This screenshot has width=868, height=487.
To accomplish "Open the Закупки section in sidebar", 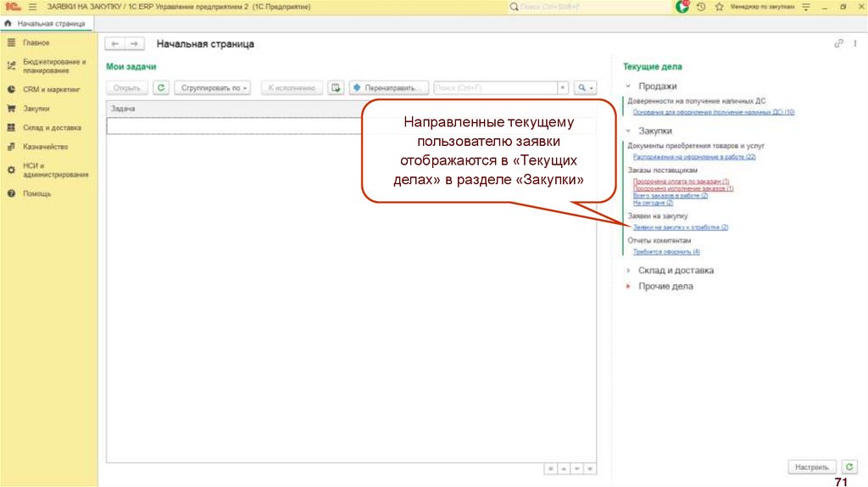I will tap(36, 109).
